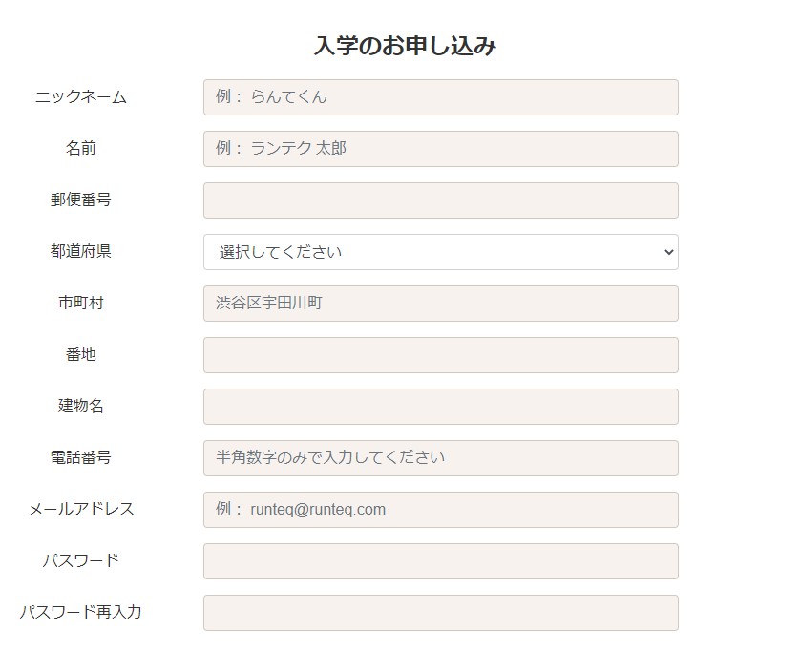Click the ニックネーム label
Screen dimensions: 800x672
[x=80, y=97]
